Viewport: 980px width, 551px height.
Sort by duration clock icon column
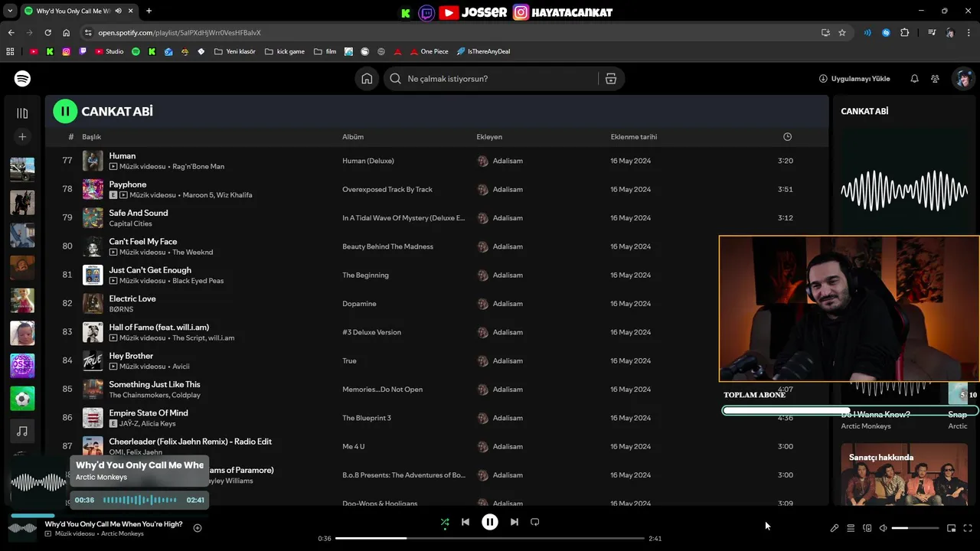[787, 137]
